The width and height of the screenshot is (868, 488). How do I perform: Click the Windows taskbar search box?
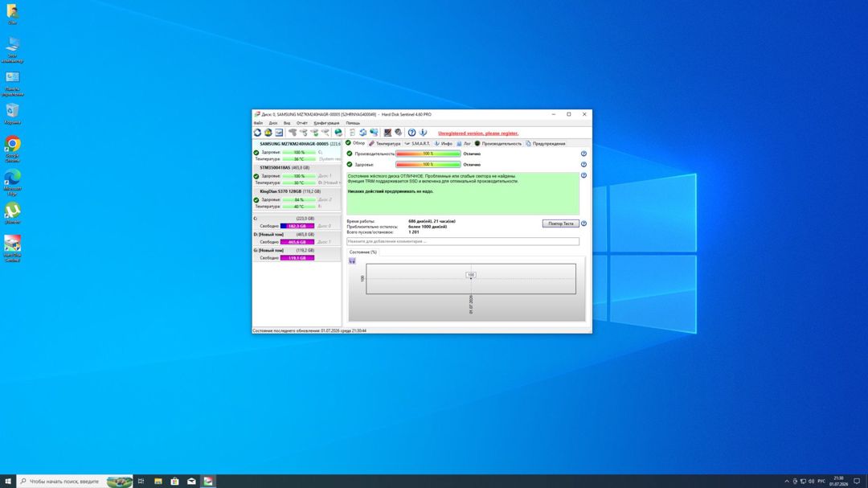pyautogui.click(x=75, y=482)
